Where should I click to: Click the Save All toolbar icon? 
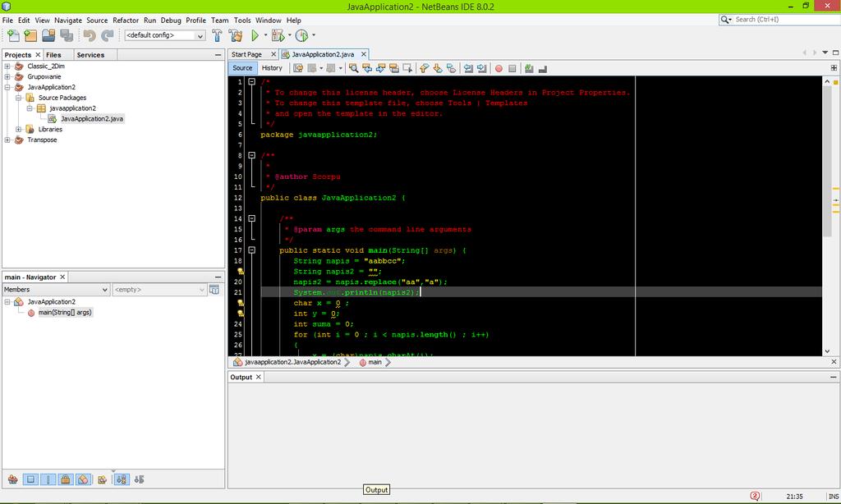click(x=67, y=35)
